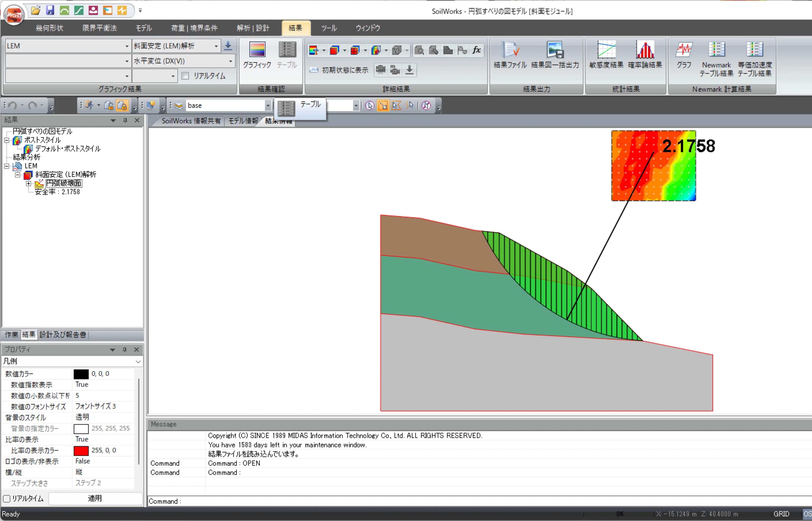Close the 結果 panel
Screen dimensions: 812x521
[x=137, y=120]
